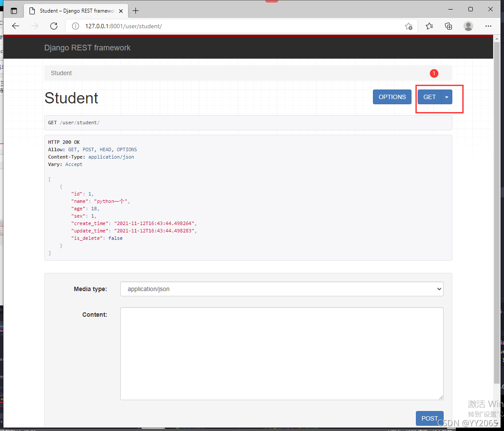
Task: Click the Student breadcrumb link
Action: (61, 73)
